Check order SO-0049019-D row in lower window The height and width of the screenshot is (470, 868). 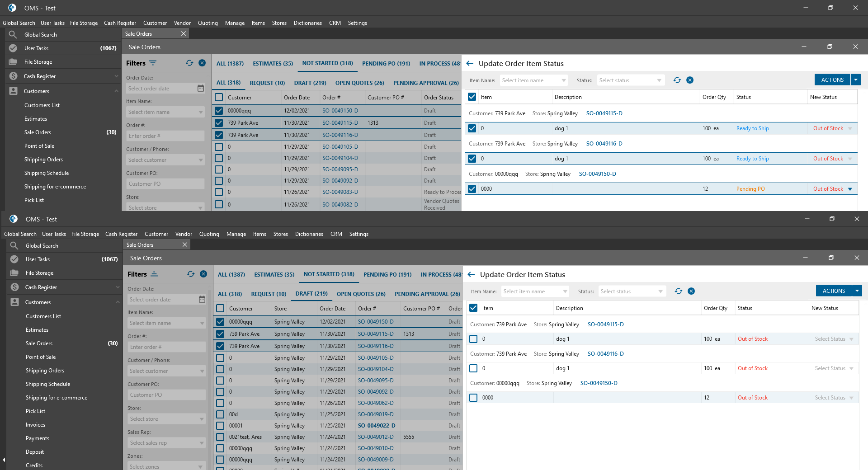click(x=220, y=414)
